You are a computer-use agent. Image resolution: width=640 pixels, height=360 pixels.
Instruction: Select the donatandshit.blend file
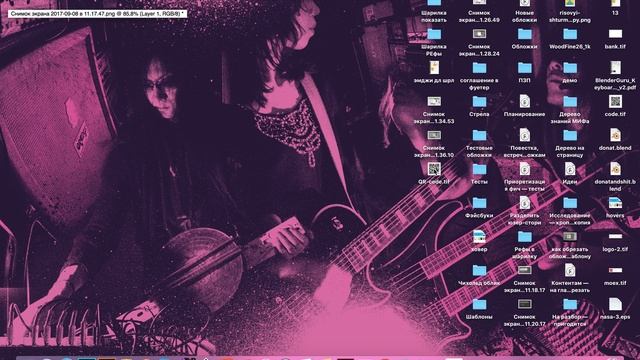(x=615, y=169)
